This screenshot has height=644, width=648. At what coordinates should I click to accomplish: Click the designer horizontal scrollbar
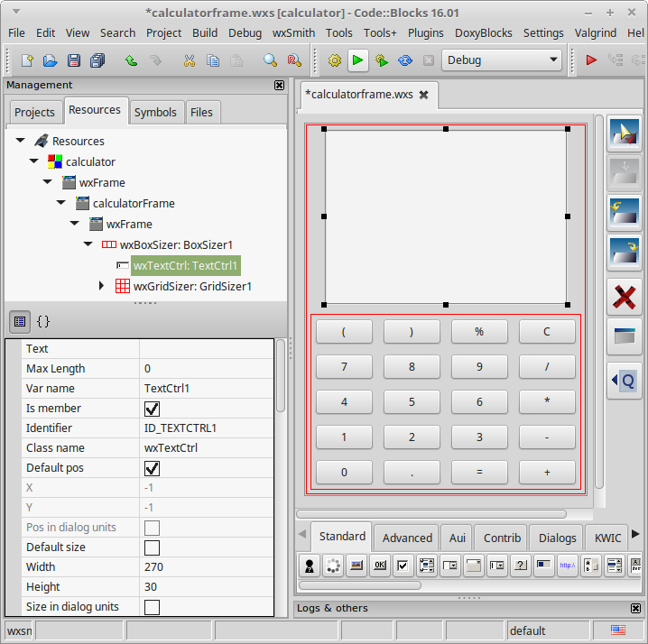[x=431, y=514]
